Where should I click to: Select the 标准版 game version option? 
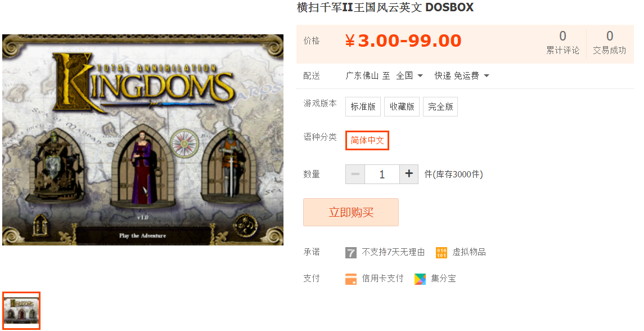click(x=363, y=106)
